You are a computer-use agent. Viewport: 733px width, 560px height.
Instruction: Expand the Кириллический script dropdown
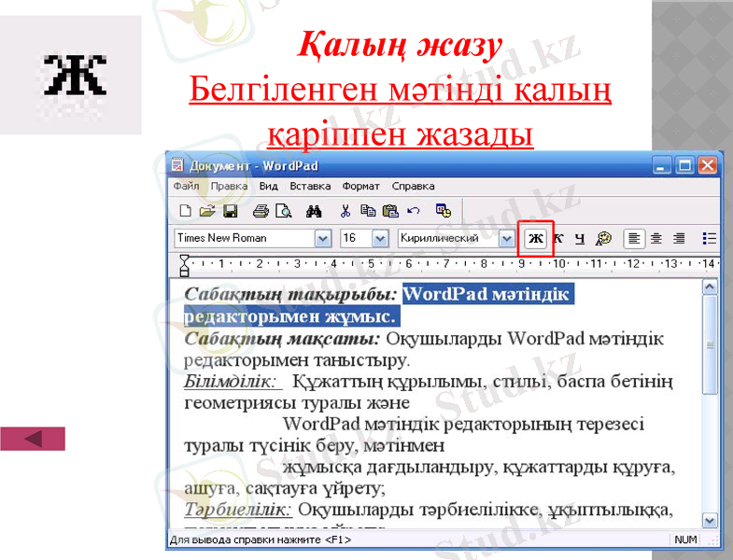point(506,239)
